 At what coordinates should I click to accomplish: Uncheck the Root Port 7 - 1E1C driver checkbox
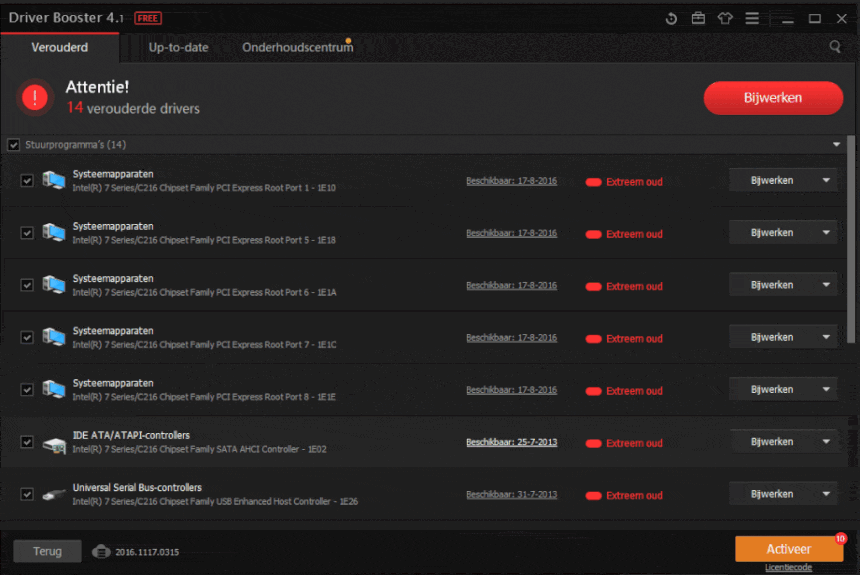tap(26, 337)
